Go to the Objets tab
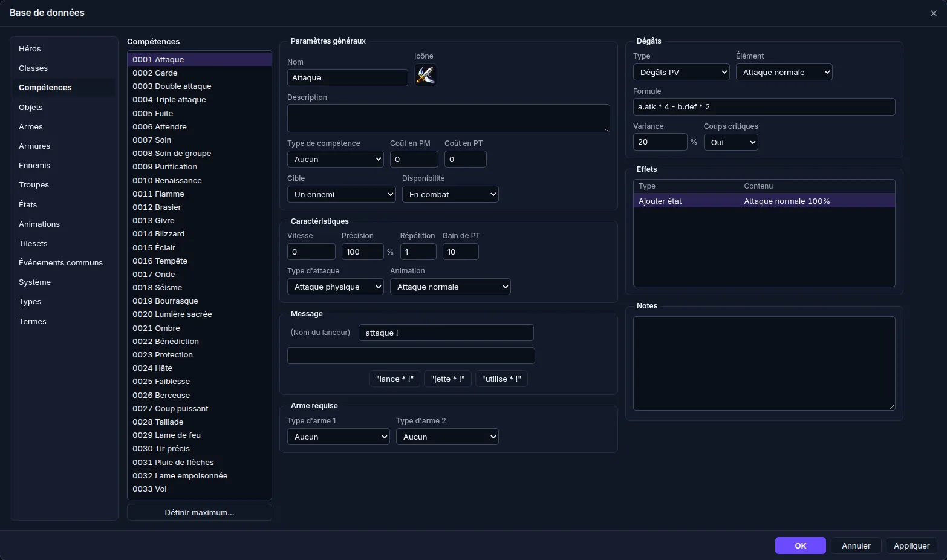The width and height of the screenshot is (947, 560). (x=64, y=107)
